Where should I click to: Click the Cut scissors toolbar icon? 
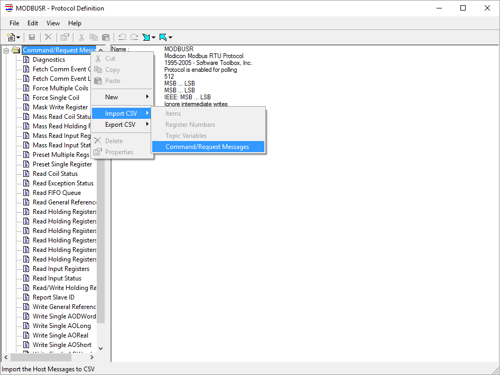click(x=81, y=37)
